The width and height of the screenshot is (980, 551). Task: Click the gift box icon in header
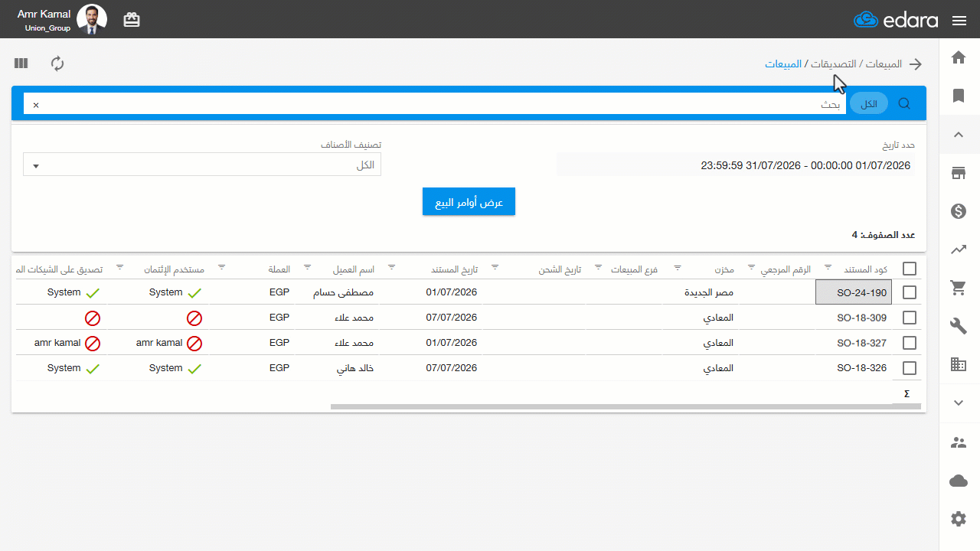pos(132,20)
